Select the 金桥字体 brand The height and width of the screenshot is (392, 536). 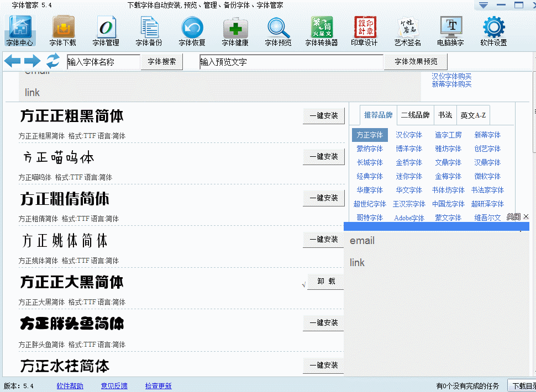pos(409,162)
